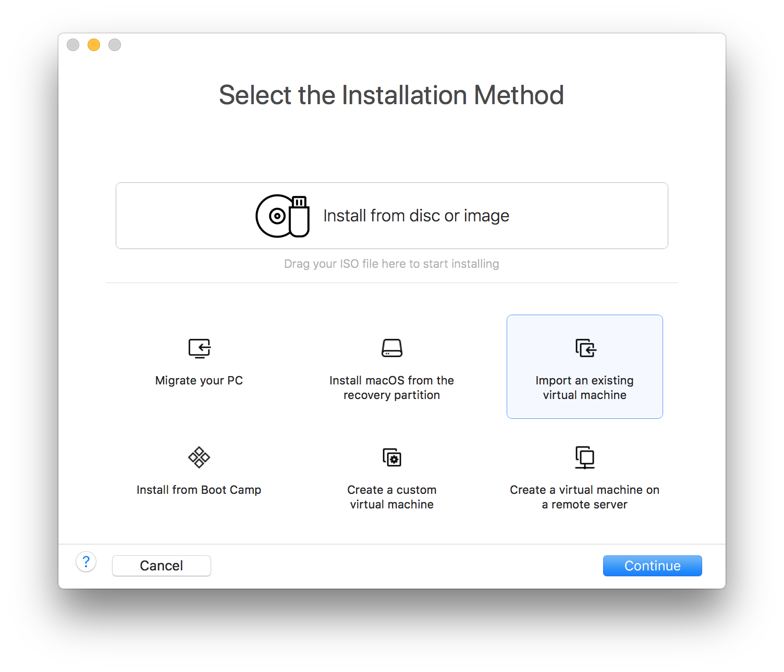
Task: Click the Install from Boot Camp diamond icon
Action: tap(199, 457)
